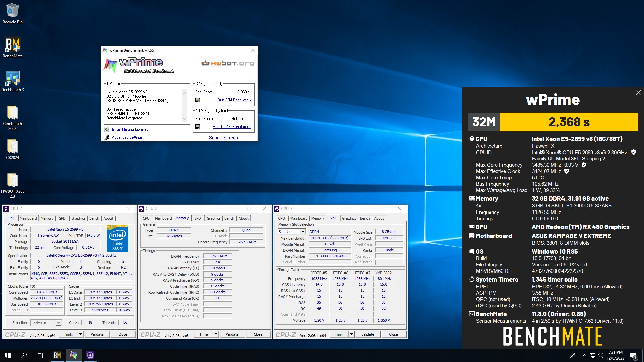Image resolution: width=644 pixels, height=362 pixels.
Task: Click Validate button in CPU tab window
Action: click(97, 334)
